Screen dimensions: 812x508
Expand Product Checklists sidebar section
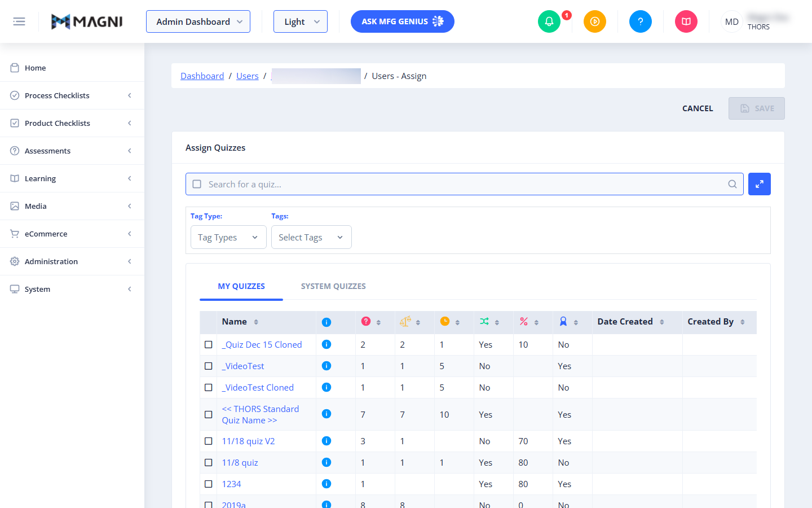tap(72, 123)
